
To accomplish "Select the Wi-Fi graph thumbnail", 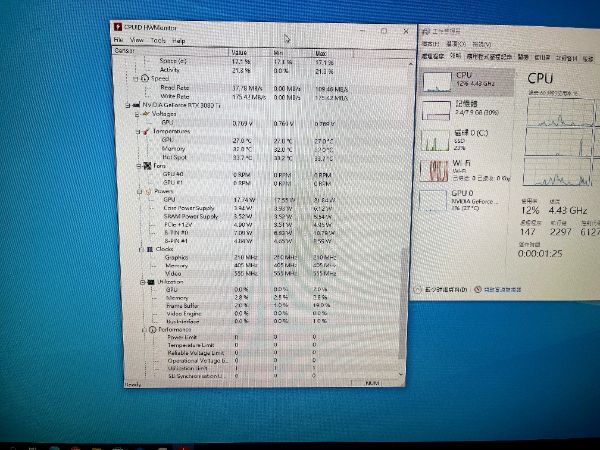I will point(434,171).
